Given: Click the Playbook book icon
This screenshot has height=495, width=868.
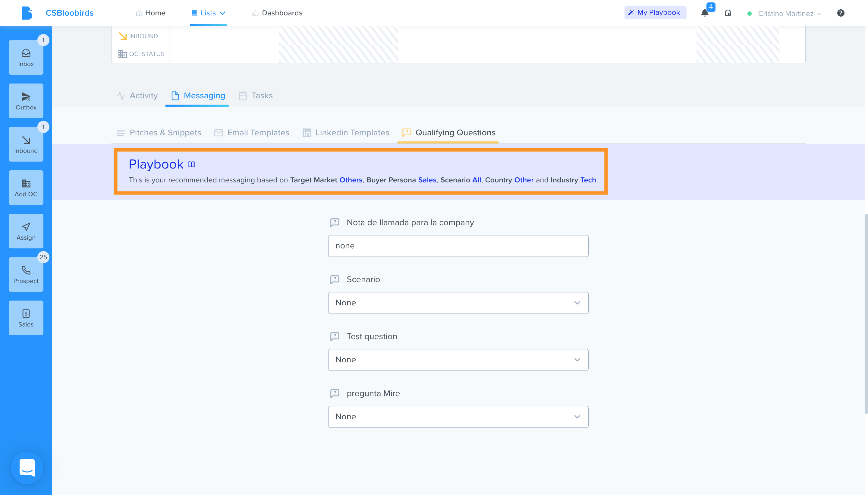Looking at the screenshot, I should 191,165.
